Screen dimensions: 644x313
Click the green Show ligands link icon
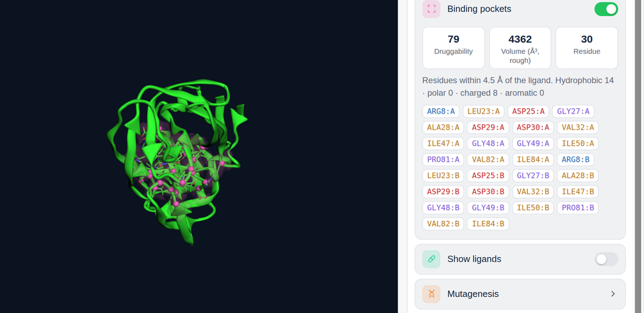(431, 259)
